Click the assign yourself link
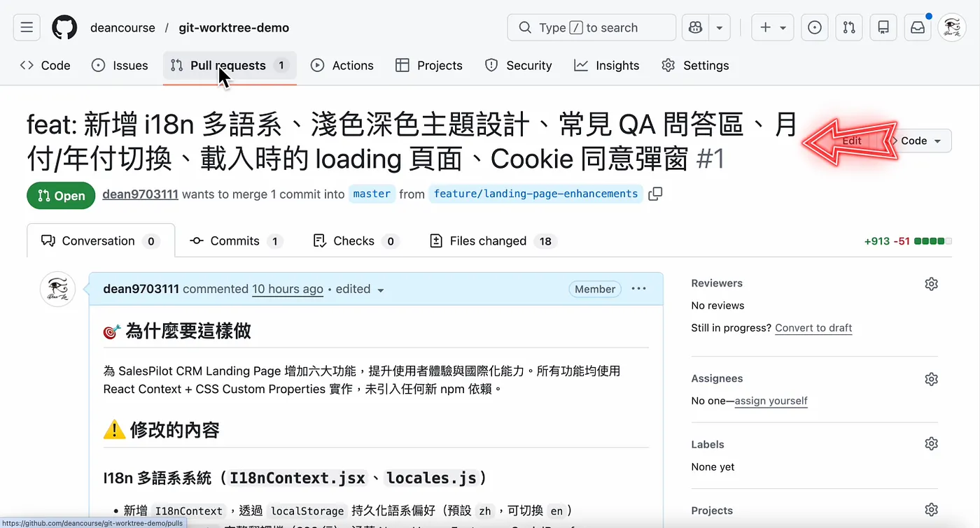 tap(771, 401)
